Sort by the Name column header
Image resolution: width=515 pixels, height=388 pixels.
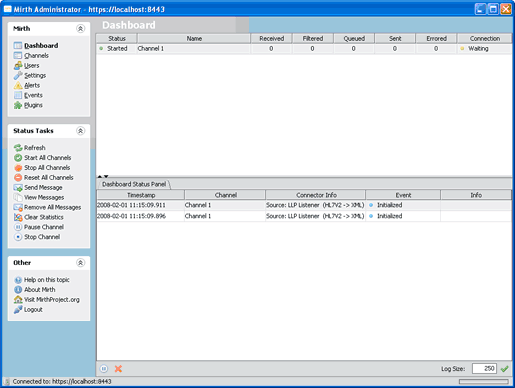[194, 39]
